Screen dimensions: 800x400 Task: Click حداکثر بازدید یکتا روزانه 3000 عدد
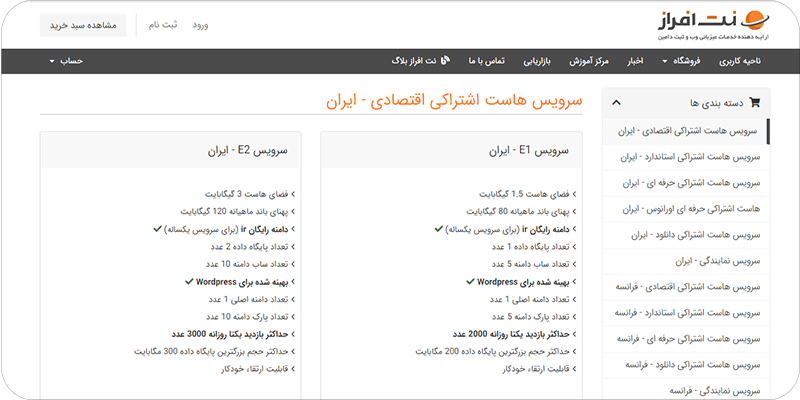pos(230,334)
